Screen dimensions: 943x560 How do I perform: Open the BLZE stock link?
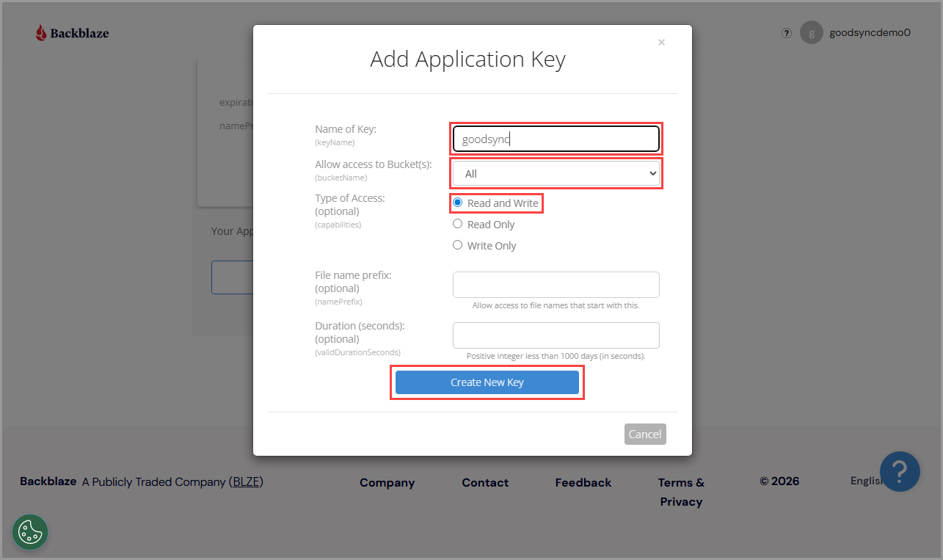click(247, 482)
